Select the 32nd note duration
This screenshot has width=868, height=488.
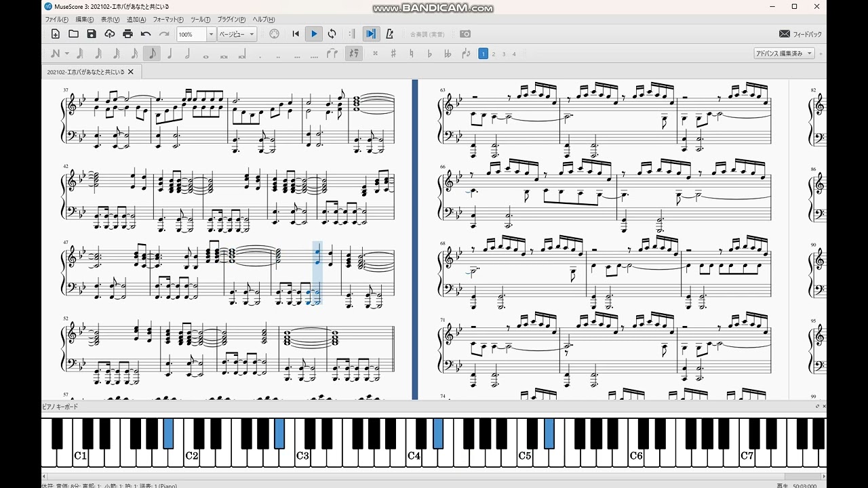tap(116, 54)
